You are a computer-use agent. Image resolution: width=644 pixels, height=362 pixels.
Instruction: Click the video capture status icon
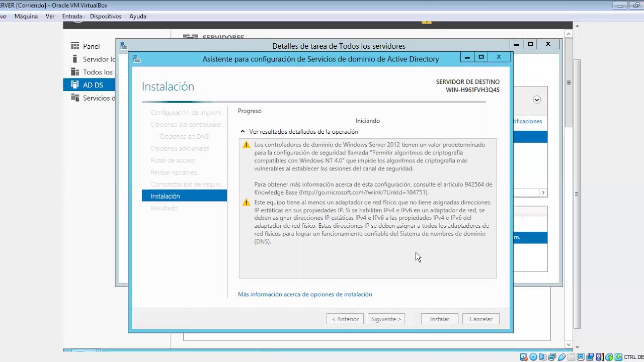tap(590, 357)
